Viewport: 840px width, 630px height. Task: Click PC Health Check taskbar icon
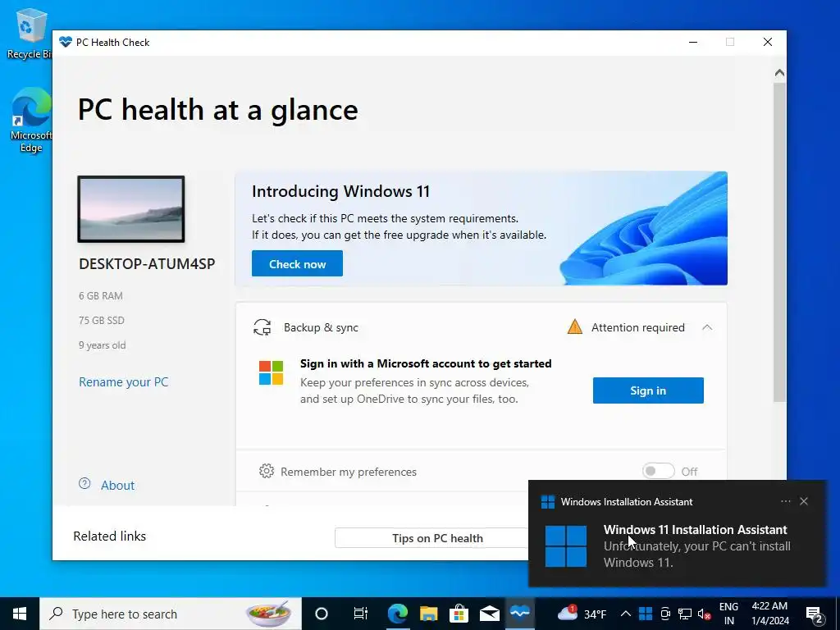[x=519, y=614]
